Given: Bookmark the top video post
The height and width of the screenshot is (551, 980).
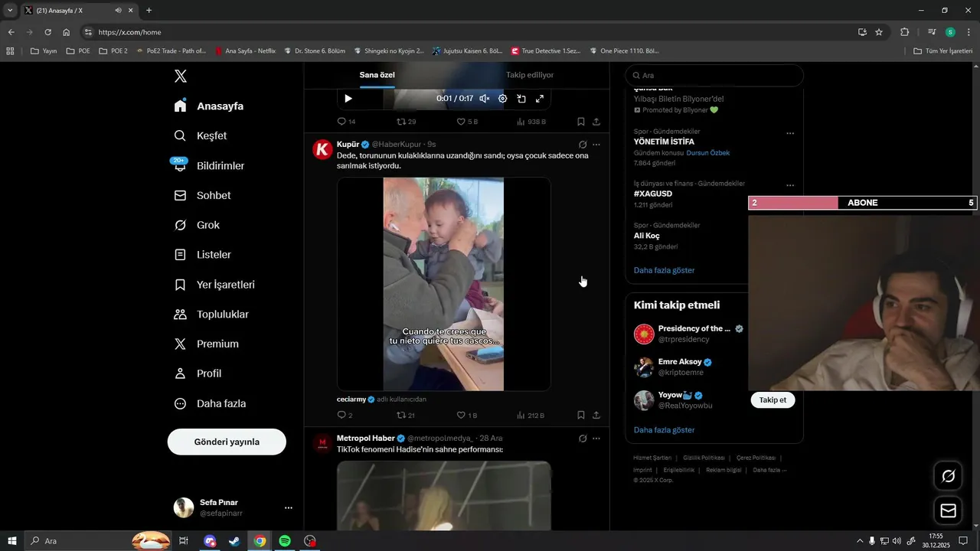Looking at the screenshot, I should [x=581, y=122].
